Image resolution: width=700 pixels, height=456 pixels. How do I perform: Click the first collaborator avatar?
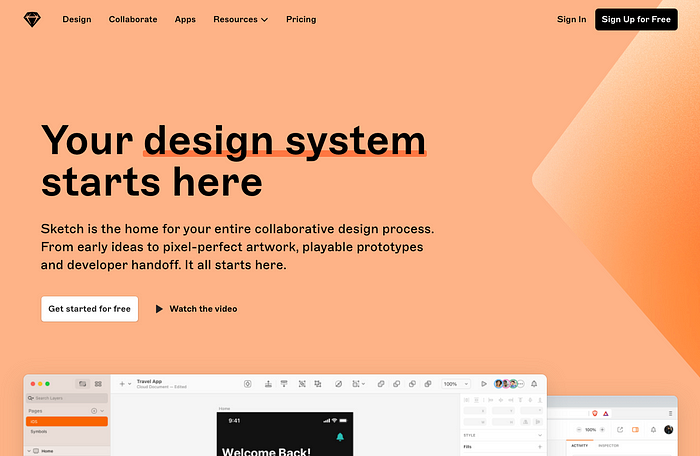pos(499,384)
